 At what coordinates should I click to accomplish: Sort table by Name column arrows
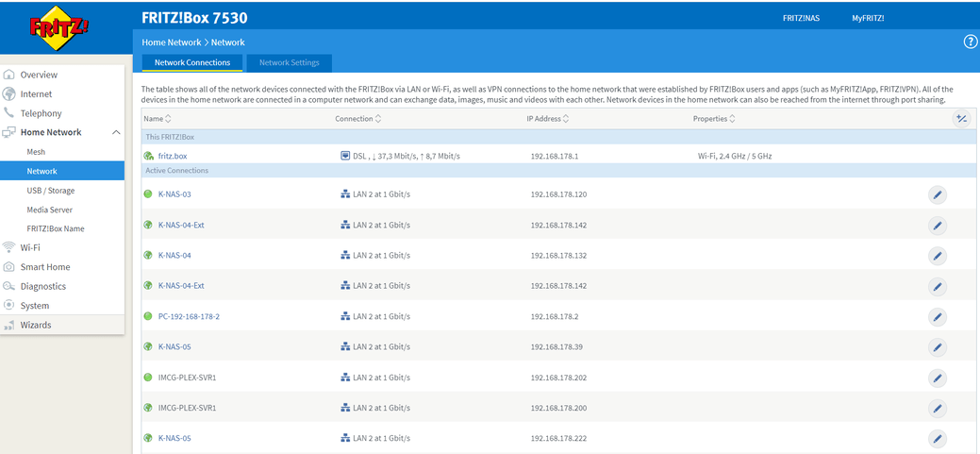coord(168,119)
